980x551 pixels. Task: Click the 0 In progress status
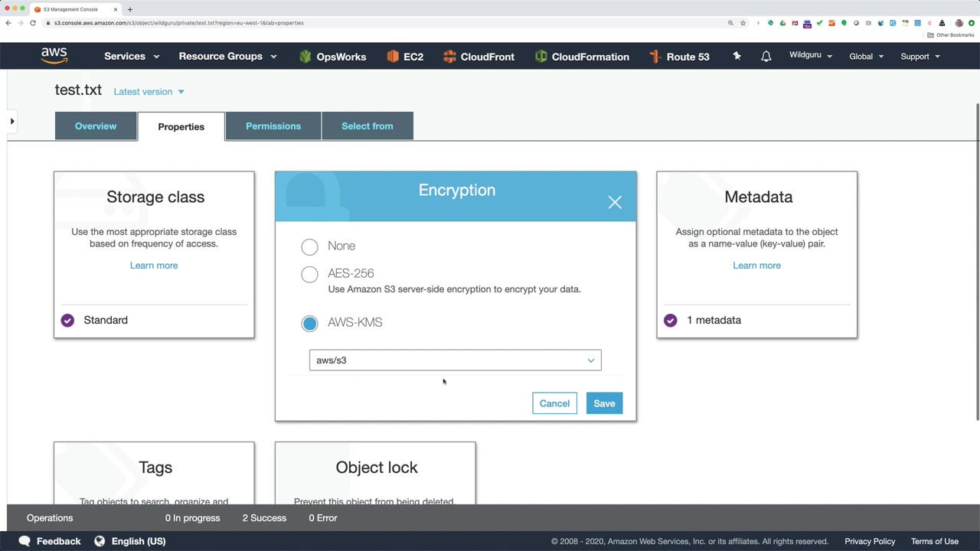tap(192, 518)
